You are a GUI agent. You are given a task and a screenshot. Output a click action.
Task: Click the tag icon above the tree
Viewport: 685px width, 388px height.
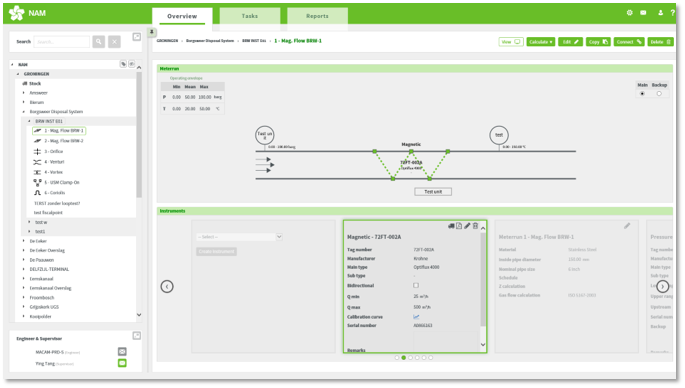(123, 64)
